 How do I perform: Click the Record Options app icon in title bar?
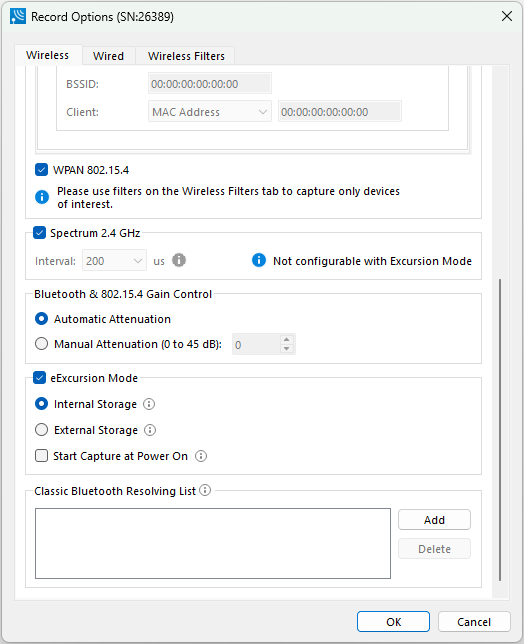pyautogui.click(x=18, y=16)
